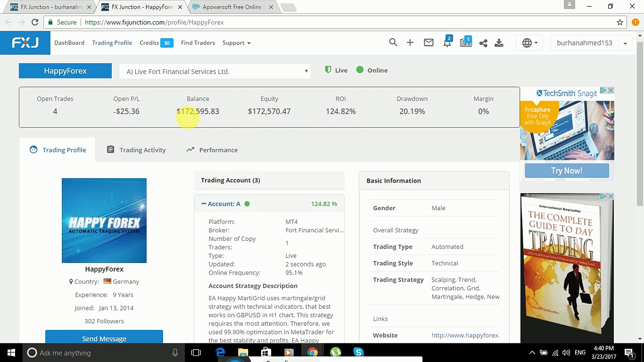Click the volume icon in system tray
Viewport: 644px width, 362px height.
pos(567,353)
